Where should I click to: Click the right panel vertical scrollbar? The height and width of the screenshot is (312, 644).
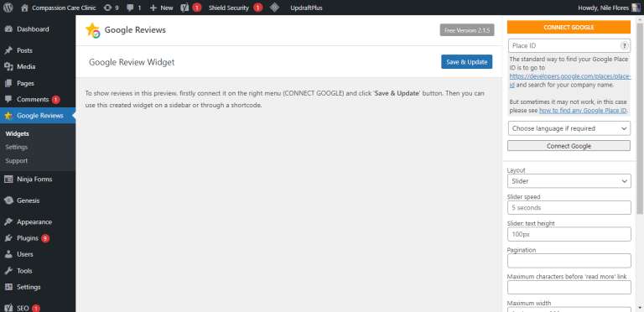[640, 119]
